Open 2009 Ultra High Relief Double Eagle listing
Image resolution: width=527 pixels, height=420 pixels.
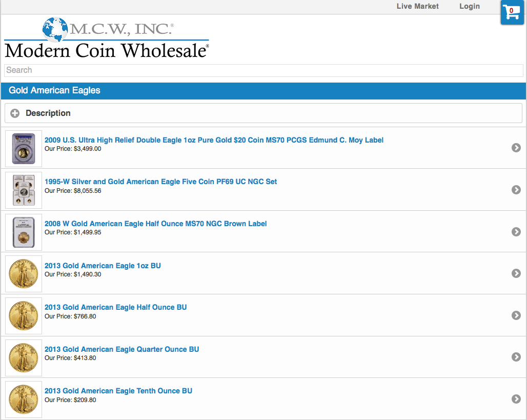coord(214,140)
